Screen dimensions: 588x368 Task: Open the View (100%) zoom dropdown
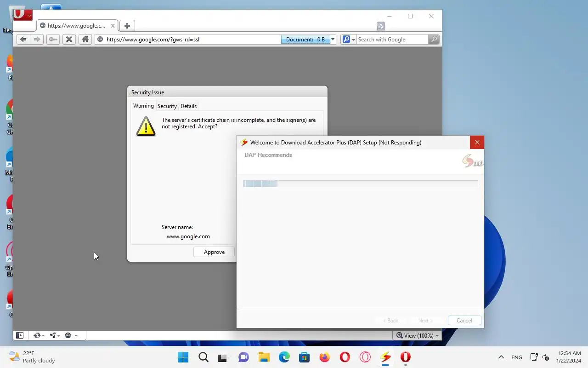[x=418, y=335]
